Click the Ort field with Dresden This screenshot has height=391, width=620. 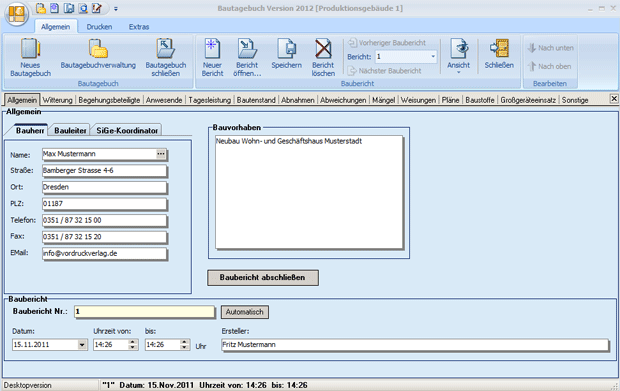click(104, 187)
